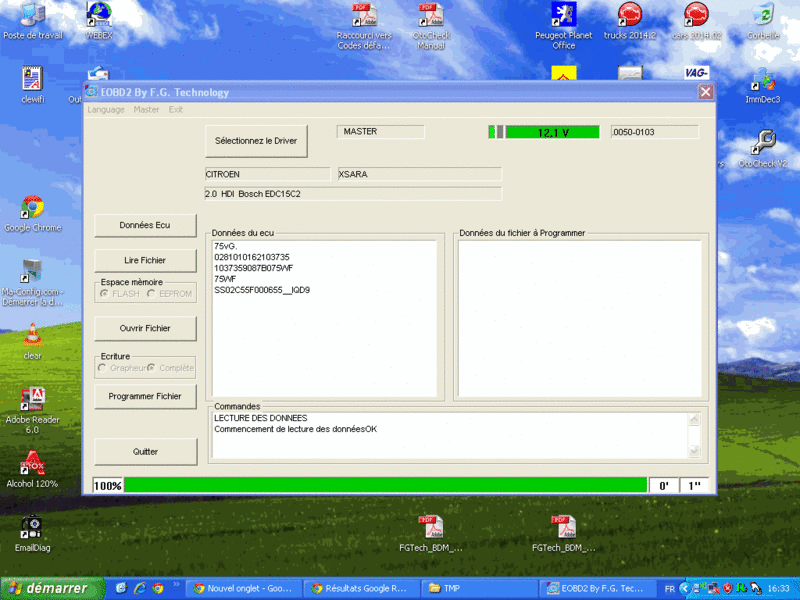Switch to Résultats Google taskbar item
Screen dimensions: 800x600
(x=361, y=588)
